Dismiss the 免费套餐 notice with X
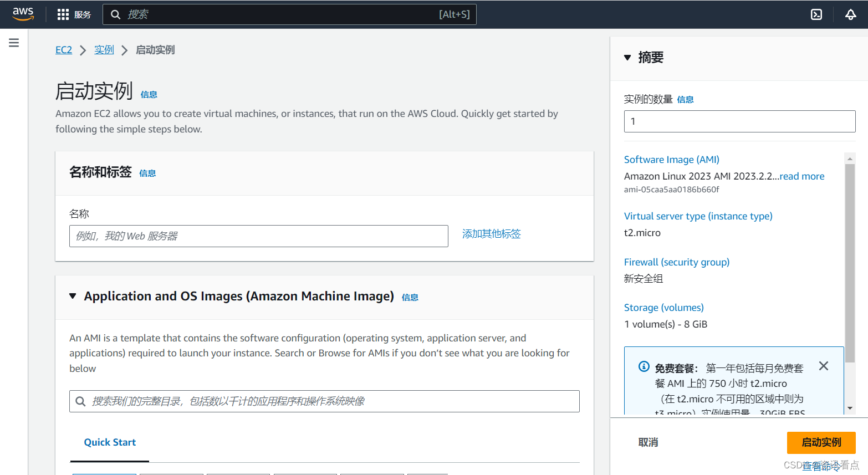Screen dimensions: 868x475 [824, 366]
